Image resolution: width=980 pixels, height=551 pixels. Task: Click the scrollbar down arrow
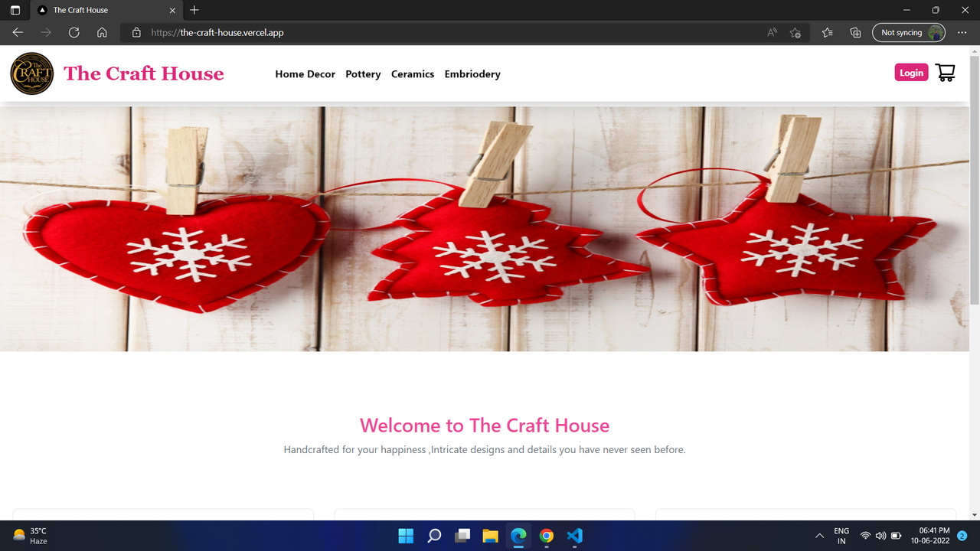tap(975, 515)
